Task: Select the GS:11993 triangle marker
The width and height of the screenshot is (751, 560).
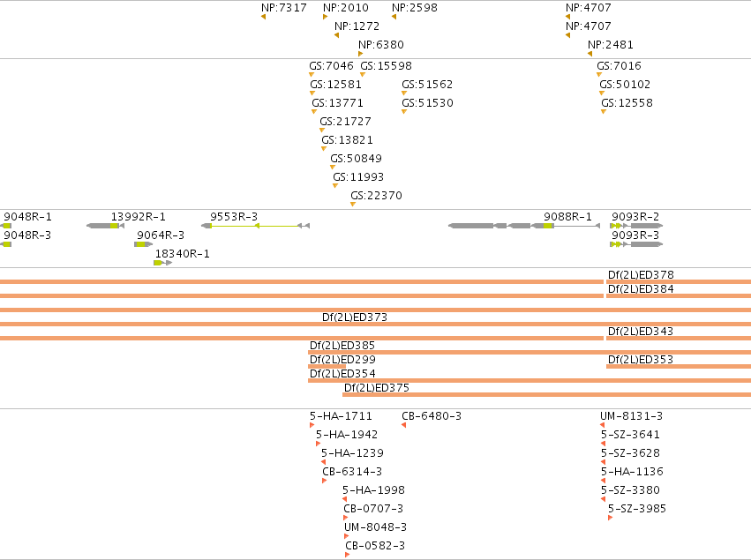Action: (x=335, y=186)
